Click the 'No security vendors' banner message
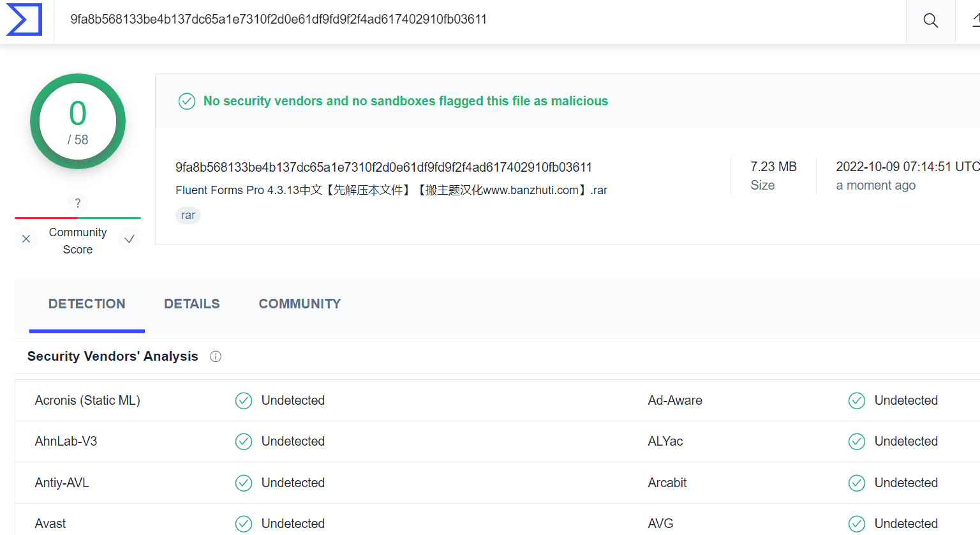 pyautogui.click(x=406, y=101)
